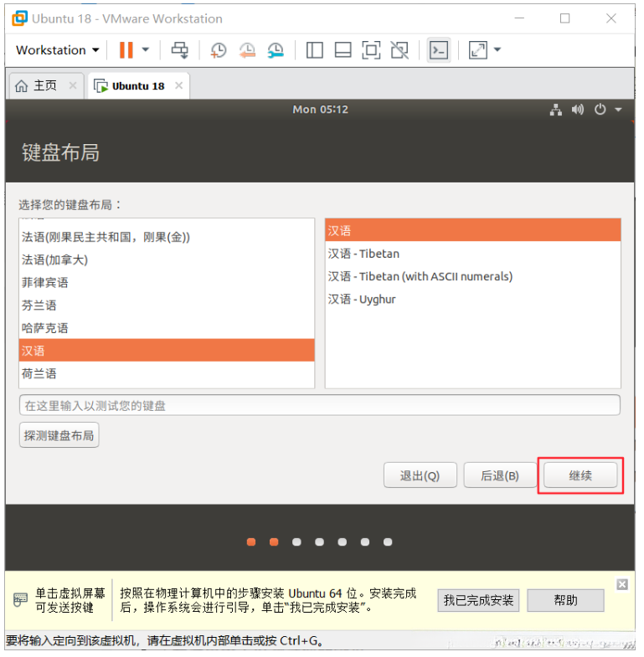Viewport: 644px width, 657px height.
Task: Revert virtual machine to previous snapshot
Action: click(x=247, y=50)
